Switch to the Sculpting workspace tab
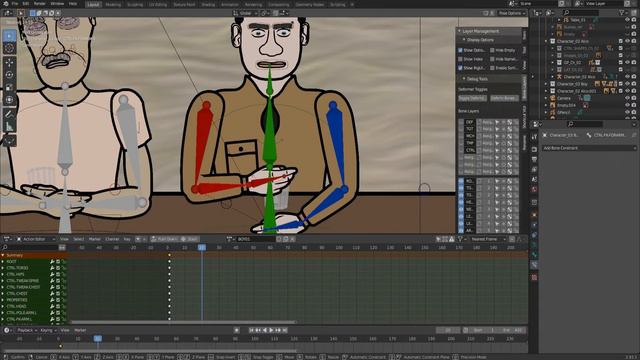Image resolution: width=640 pixels, height=360 pixels. point(135,4)
